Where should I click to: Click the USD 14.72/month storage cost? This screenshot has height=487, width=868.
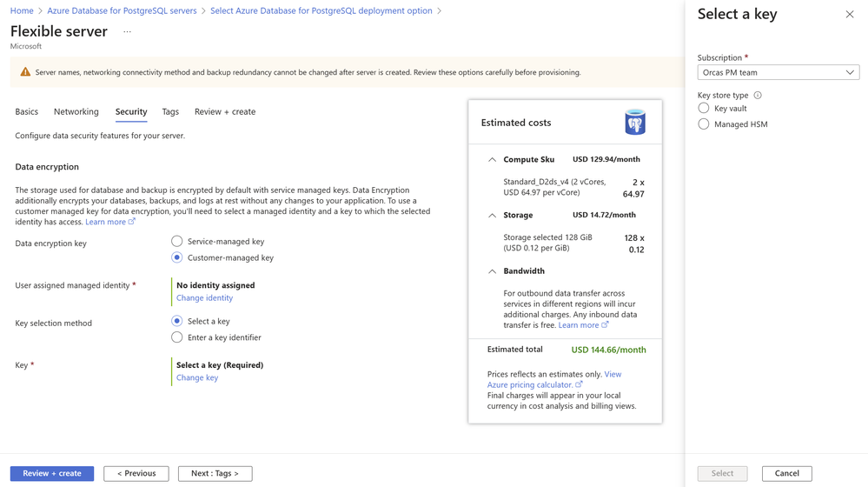[604, 215]
